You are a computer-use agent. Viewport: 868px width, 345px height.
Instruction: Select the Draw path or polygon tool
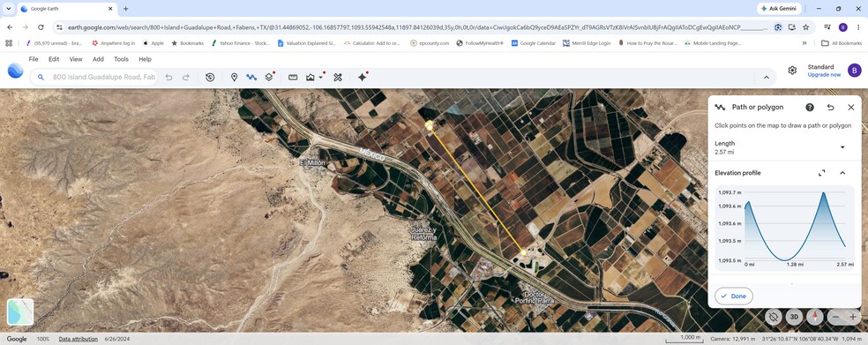pyautogui.click(x=251, y=78)
